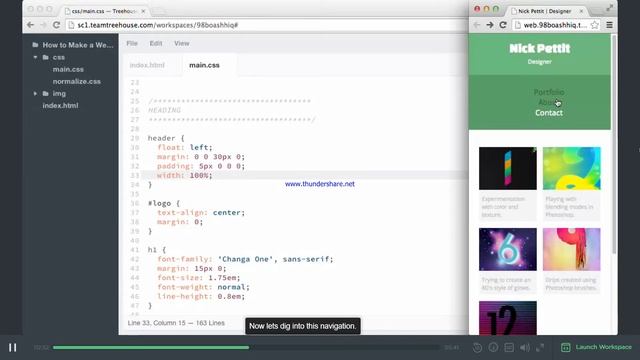
Task: Click the preview window expand arrows icon
Action: 609,8
